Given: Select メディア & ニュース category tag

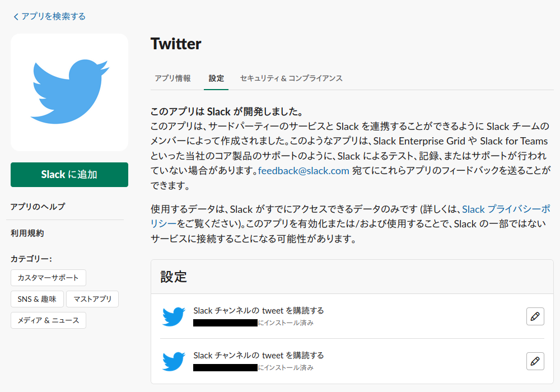Looking at the screenshot, I should (x=48, y=320).
